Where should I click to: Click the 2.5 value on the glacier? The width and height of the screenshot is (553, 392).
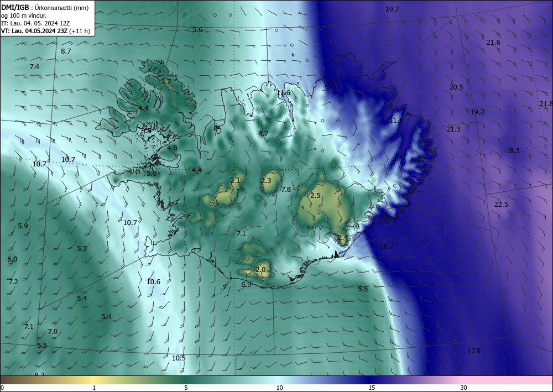pos(315,196)
